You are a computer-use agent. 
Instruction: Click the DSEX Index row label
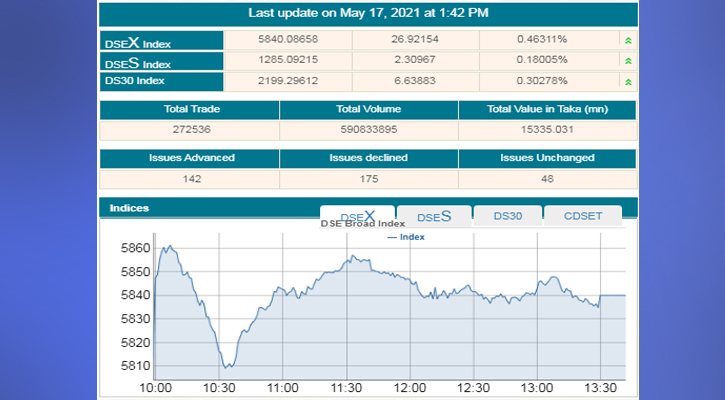[161, 41]
